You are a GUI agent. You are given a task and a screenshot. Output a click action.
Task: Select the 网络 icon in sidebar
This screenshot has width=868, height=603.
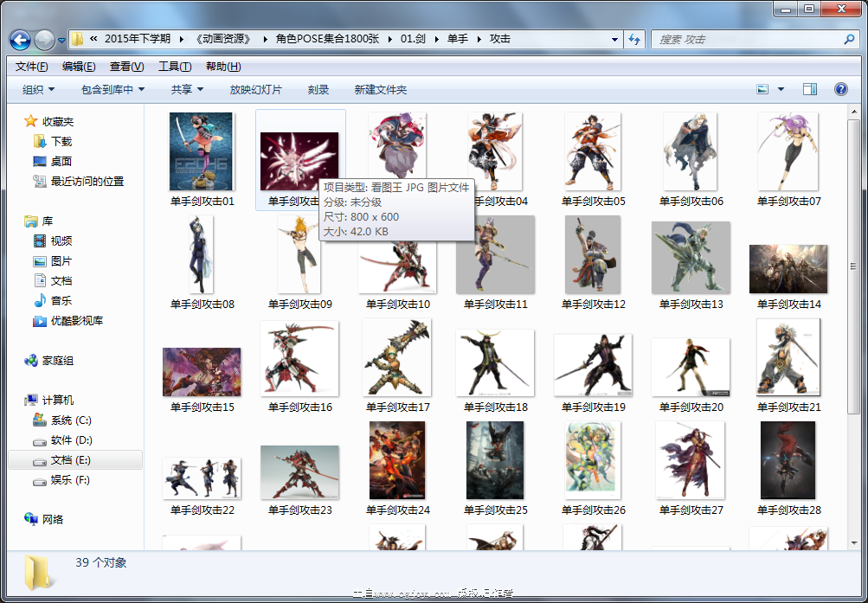31,519
